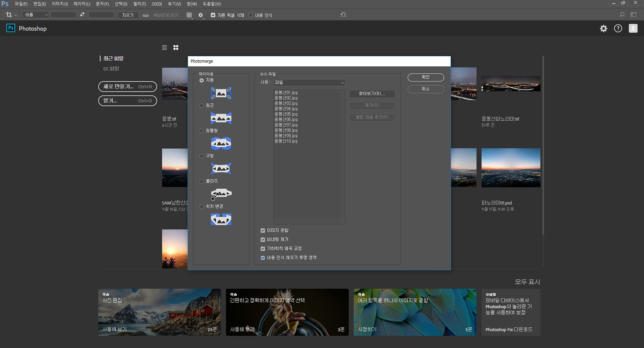Click the search magnifier icon at top right
This screenshot has height=348, width=644.
622,15
